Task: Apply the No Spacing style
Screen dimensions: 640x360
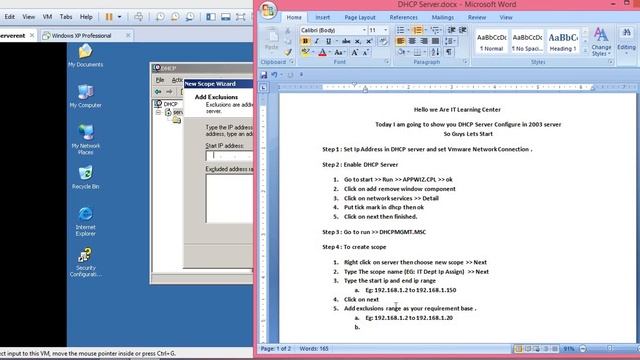Action: [x=527, y=42]
